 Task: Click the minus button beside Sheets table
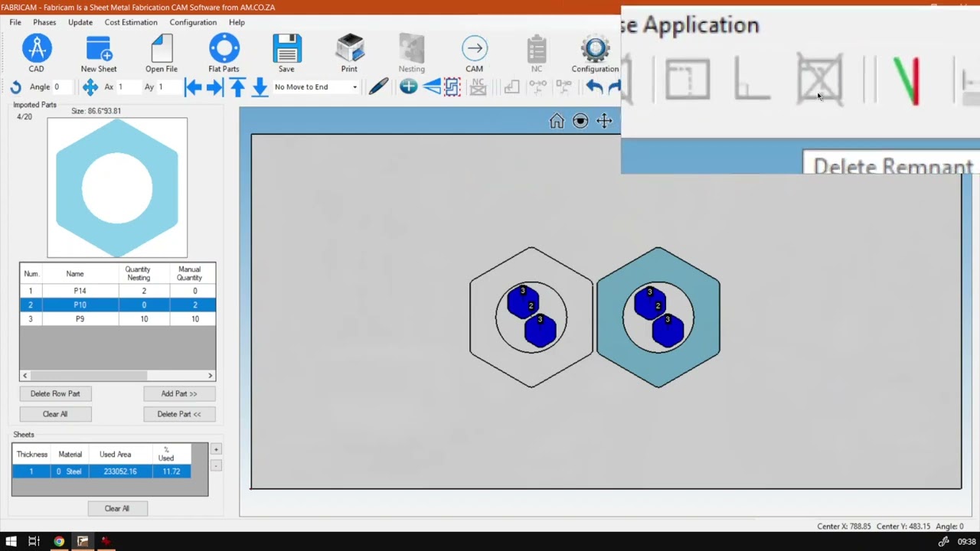(x=216, y=465)
